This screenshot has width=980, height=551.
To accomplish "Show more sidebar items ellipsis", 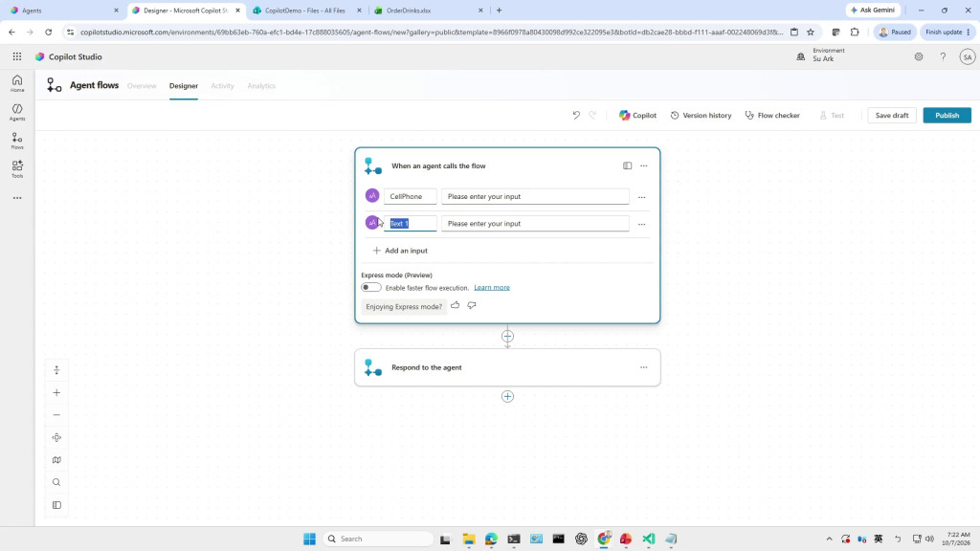I will tap(17, 198).
